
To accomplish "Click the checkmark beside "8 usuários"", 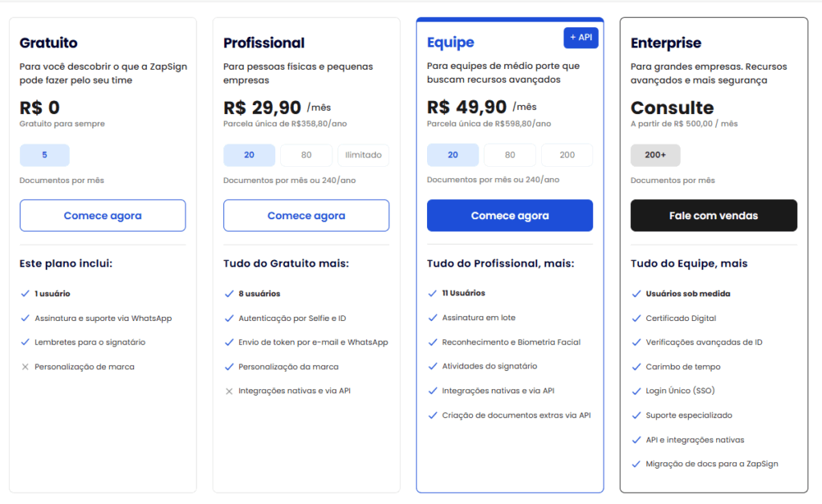I will pyautogui.click(x=228, y=293).
